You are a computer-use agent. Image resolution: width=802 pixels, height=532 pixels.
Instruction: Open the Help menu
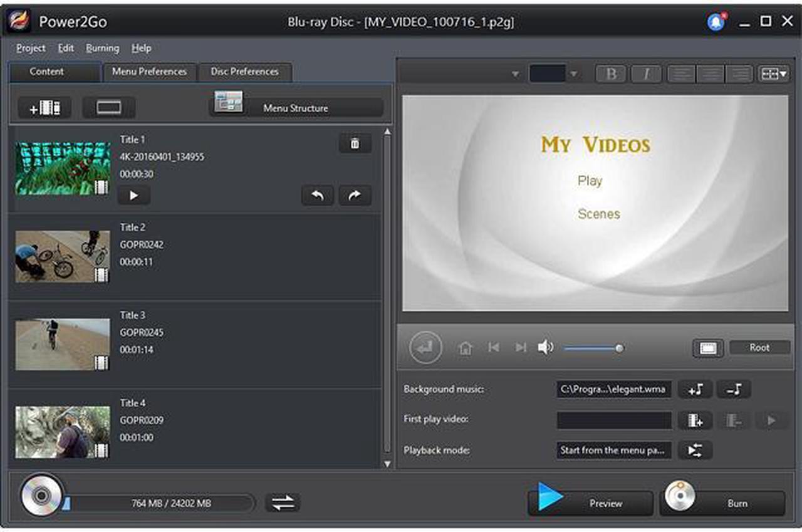tap(142, 48)
